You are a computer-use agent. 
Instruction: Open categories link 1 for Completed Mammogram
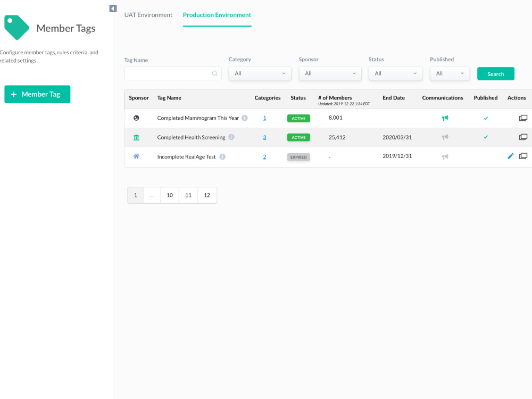(264, 118)
